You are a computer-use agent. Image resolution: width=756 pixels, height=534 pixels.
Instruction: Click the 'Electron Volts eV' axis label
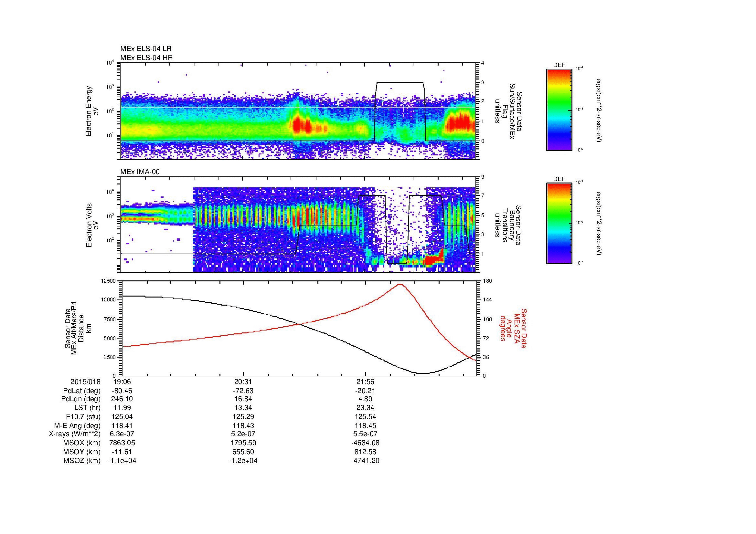click(x=92, y=225)
